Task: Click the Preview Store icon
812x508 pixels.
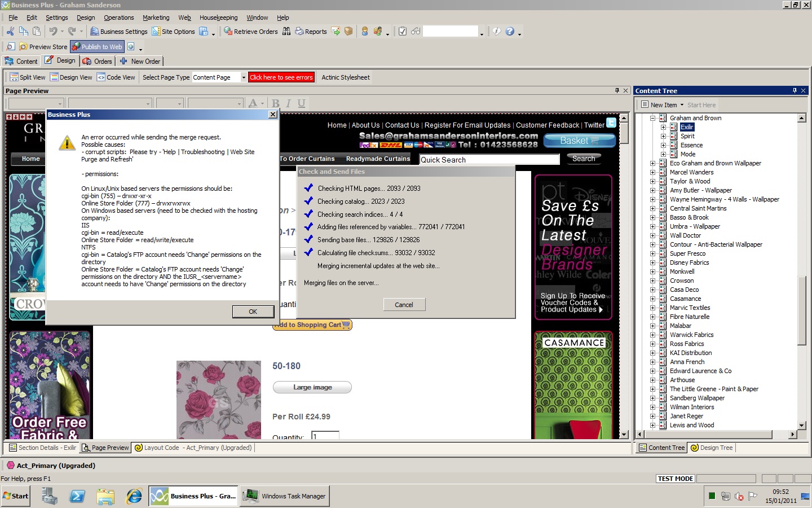Action: coord(24,47)
